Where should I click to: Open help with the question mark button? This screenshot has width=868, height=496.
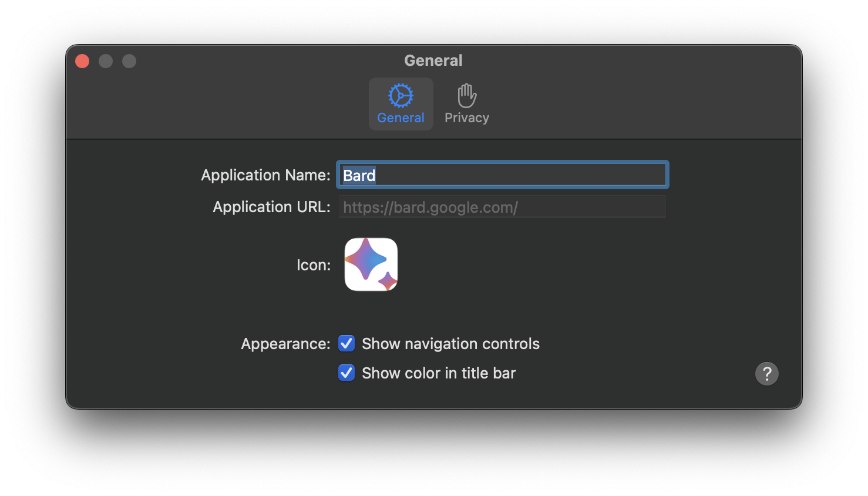point(766,374)
